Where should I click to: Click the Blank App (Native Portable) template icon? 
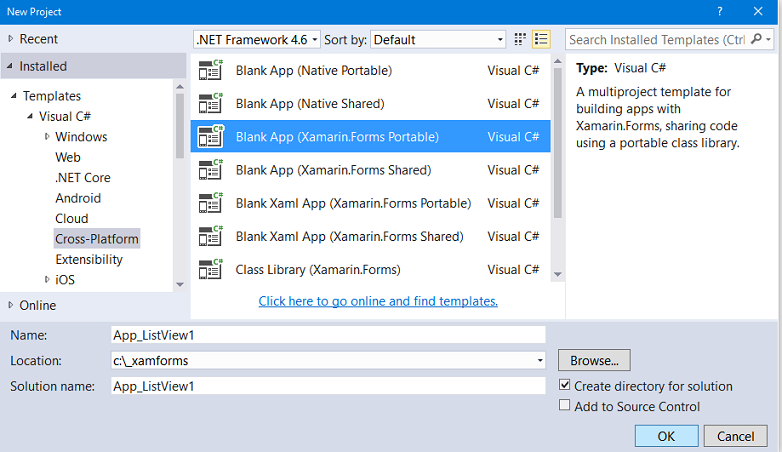point(210,70)
